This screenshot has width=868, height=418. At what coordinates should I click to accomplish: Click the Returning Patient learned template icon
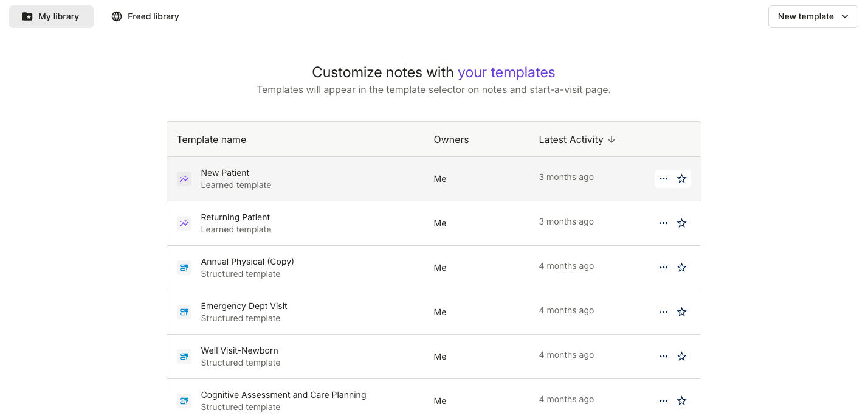click(184, 223)
